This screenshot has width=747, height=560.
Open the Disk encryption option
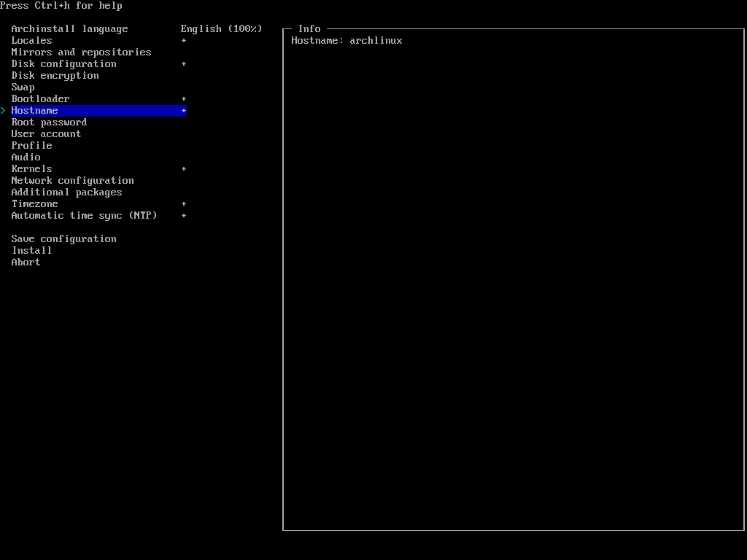coord(55,76)
